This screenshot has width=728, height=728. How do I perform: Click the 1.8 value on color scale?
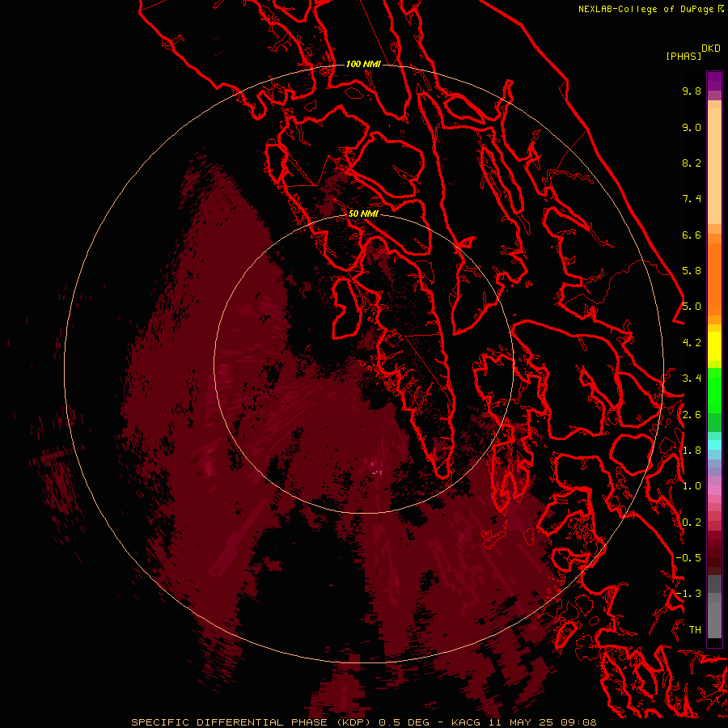point(692,451)
